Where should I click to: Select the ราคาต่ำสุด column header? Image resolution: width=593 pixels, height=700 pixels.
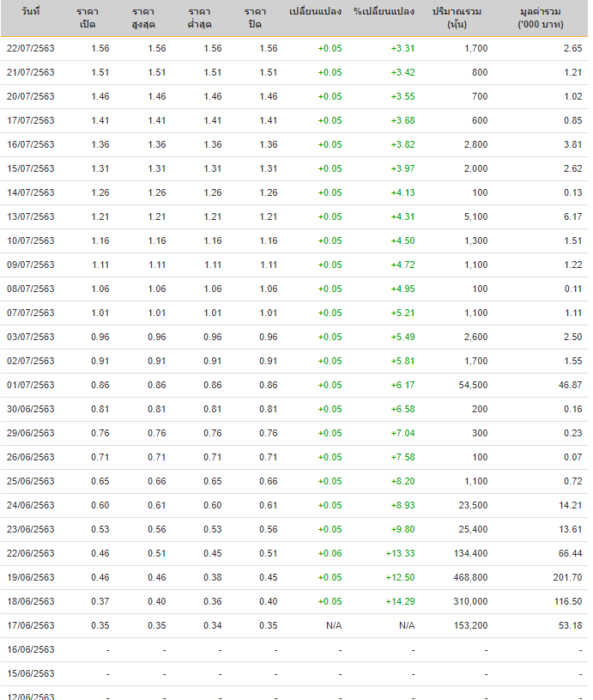(x=199, y=18)
